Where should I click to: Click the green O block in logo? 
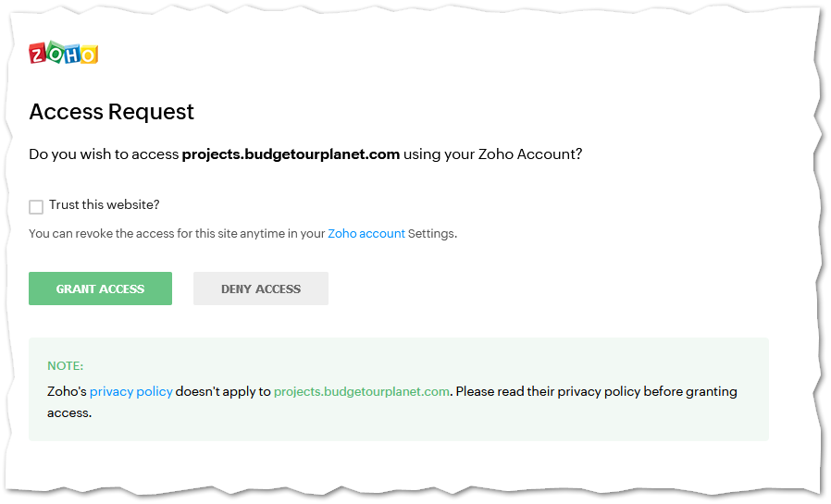click(x=56, y=52)
